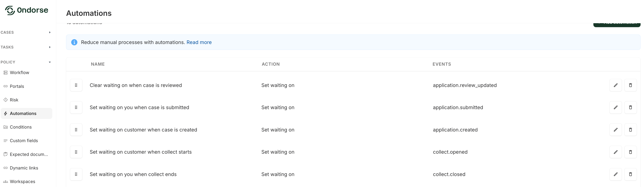Grab the drag handle for 'Clear waiting on when case is reviewed'

76,85
